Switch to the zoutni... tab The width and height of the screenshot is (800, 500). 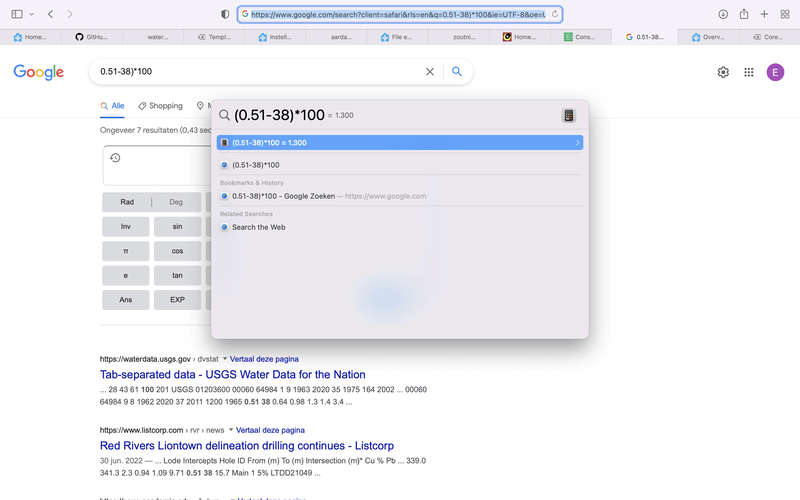[459, 37]
